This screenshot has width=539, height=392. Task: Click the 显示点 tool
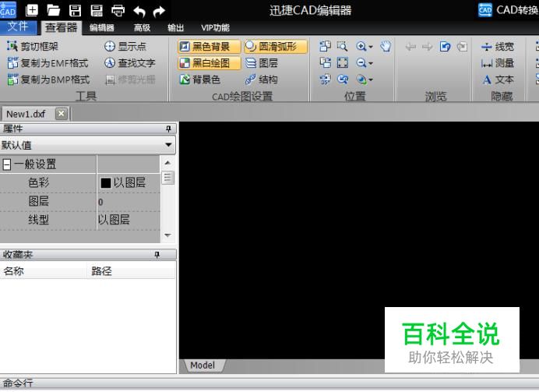pyautogui.click(x=125, y=47)
